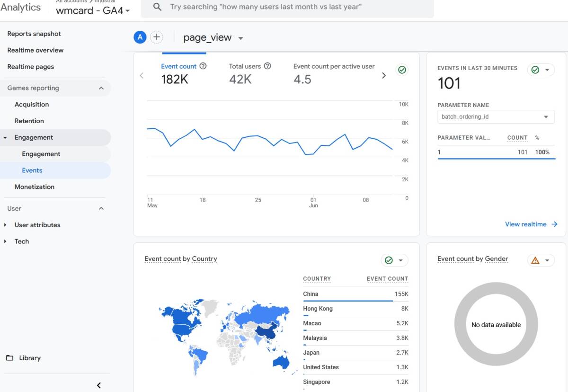Click the COUNT column header

(x=517, y=138)
